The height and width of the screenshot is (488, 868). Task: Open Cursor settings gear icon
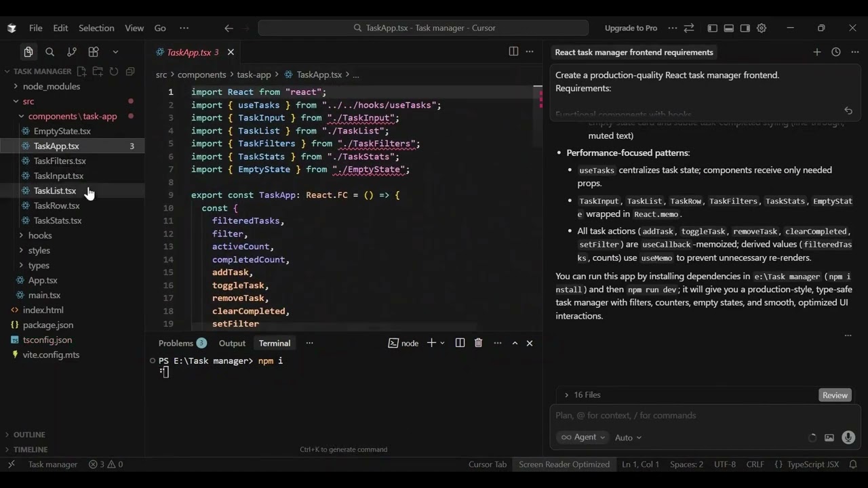pyautogui.click(x=762, y=28)
